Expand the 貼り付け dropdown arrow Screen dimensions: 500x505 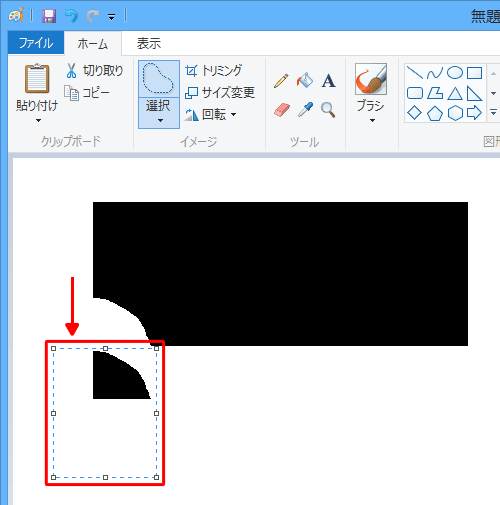coord(38,120)
